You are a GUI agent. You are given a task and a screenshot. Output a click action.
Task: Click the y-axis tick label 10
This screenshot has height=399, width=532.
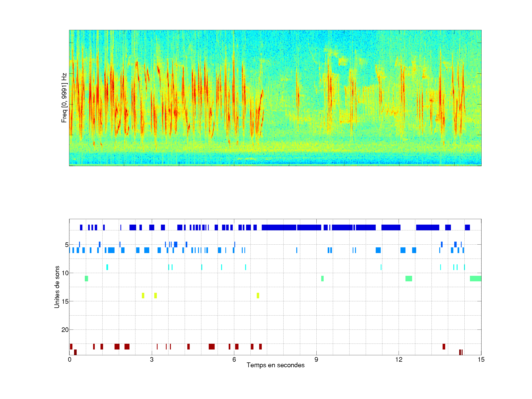(65, 273)
